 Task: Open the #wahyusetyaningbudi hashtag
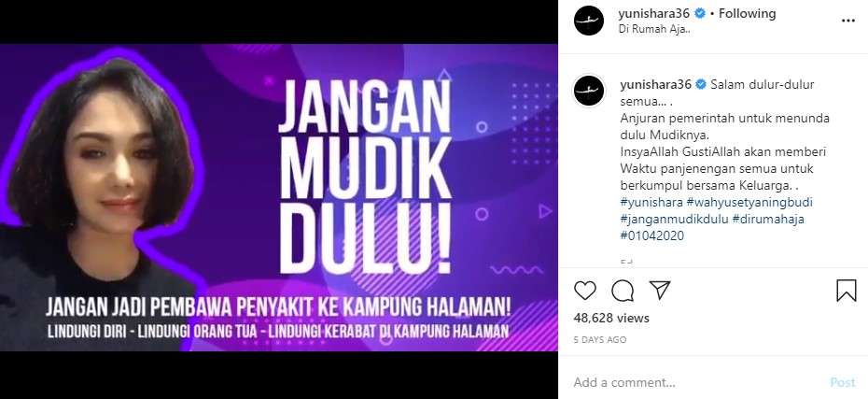[749, 202]
